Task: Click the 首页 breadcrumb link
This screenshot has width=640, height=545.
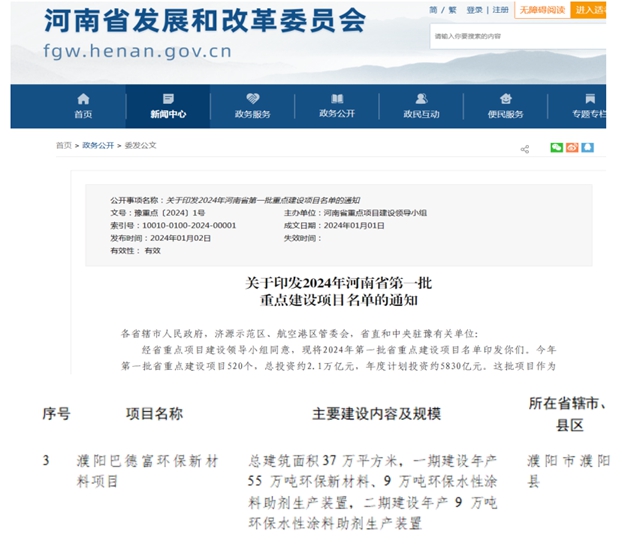Action: (x=64, y=145)
